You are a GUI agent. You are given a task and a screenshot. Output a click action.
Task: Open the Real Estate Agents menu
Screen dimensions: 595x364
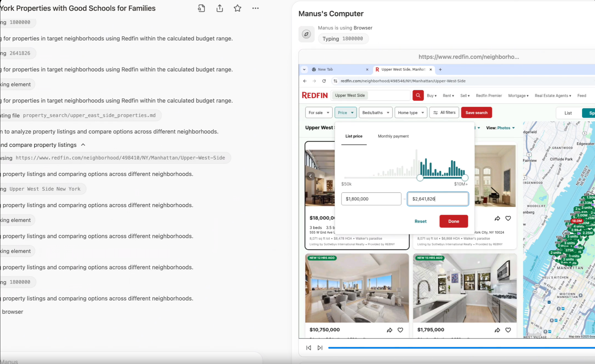click(x=553, y=96)
